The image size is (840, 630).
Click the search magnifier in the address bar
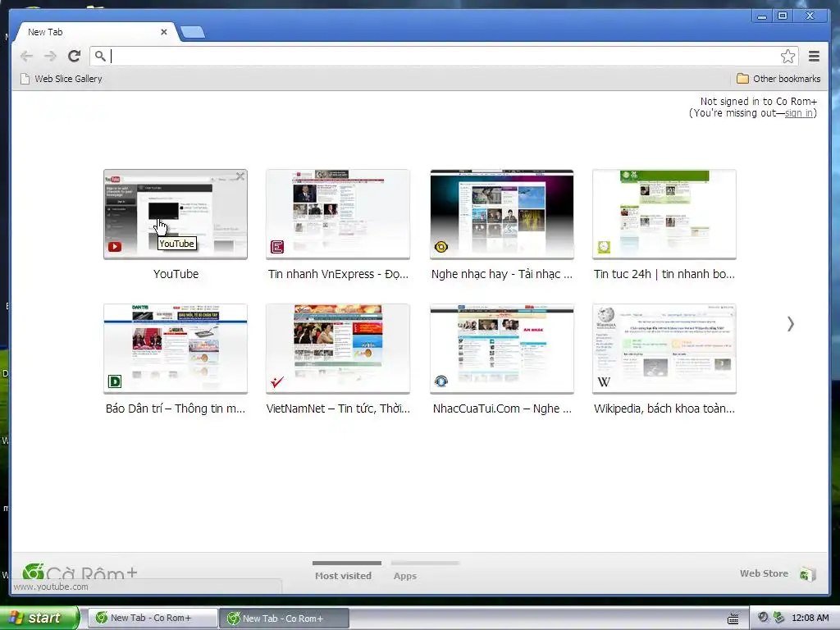100,56
